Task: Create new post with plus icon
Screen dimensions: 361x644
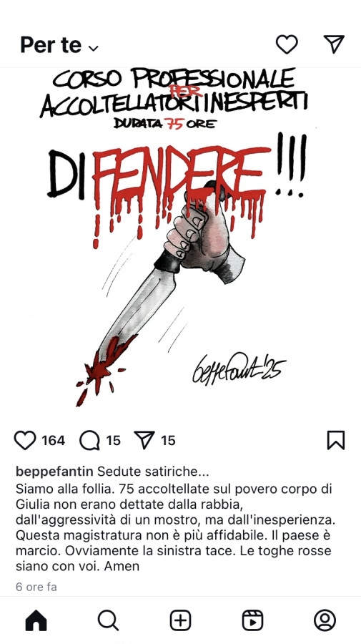Action: pyautogui.click(x=180, y=620)
